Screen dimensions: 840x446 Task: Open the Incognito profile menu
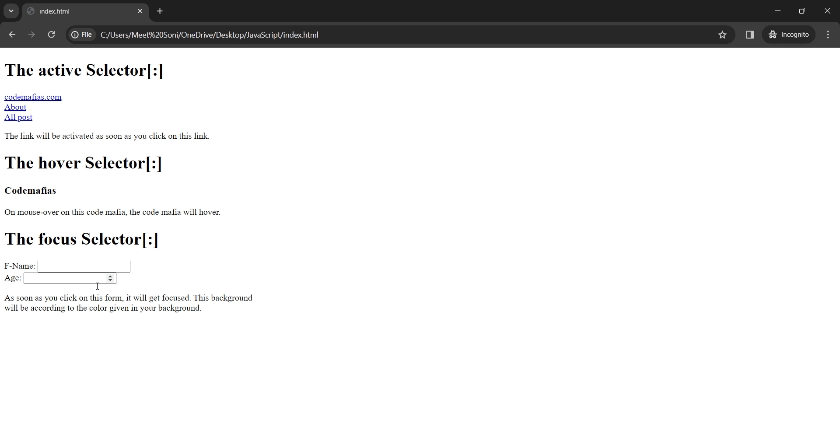point(789,35)
